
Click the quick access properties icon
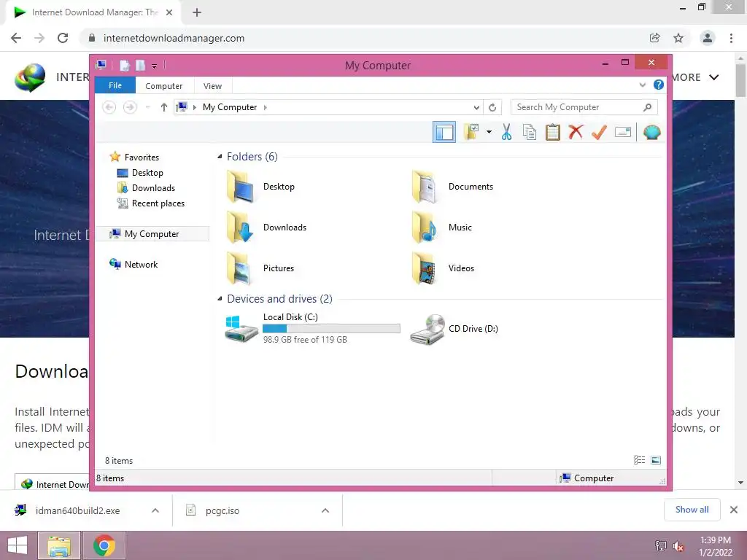tap(124, 65)
